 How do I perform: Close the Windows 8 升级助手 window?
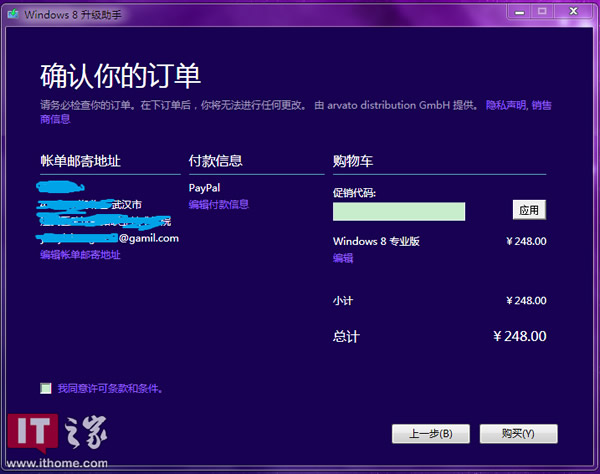point(574,11)
